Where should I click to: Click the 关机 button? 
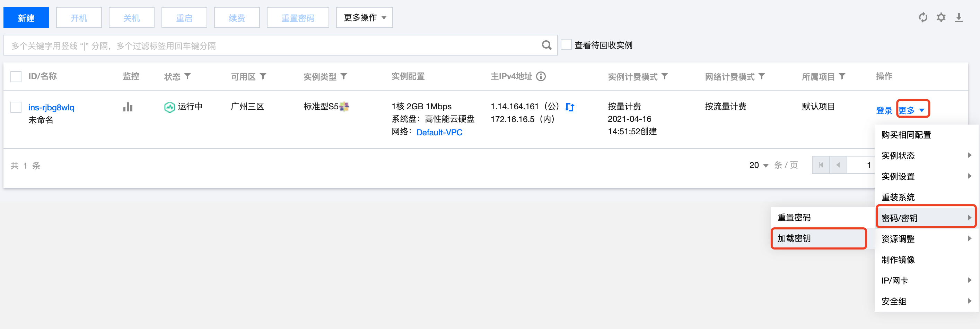(132, 17)
